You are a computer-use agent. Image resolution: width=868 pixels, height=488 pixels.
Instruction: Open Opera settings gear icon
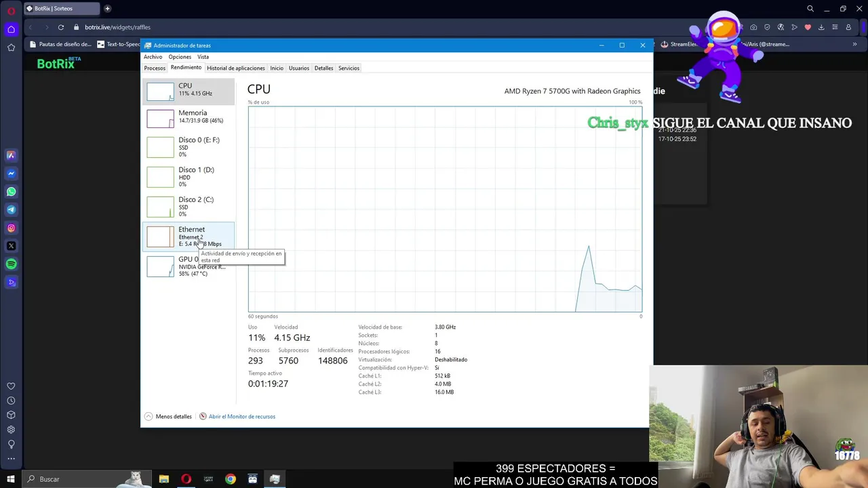(11, 430)
